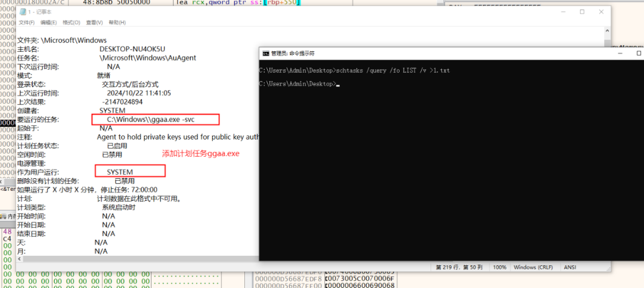Click the stop-task duration 72:00:00
The width and height of the screenshot is (644, 288).
coord(144,190)
